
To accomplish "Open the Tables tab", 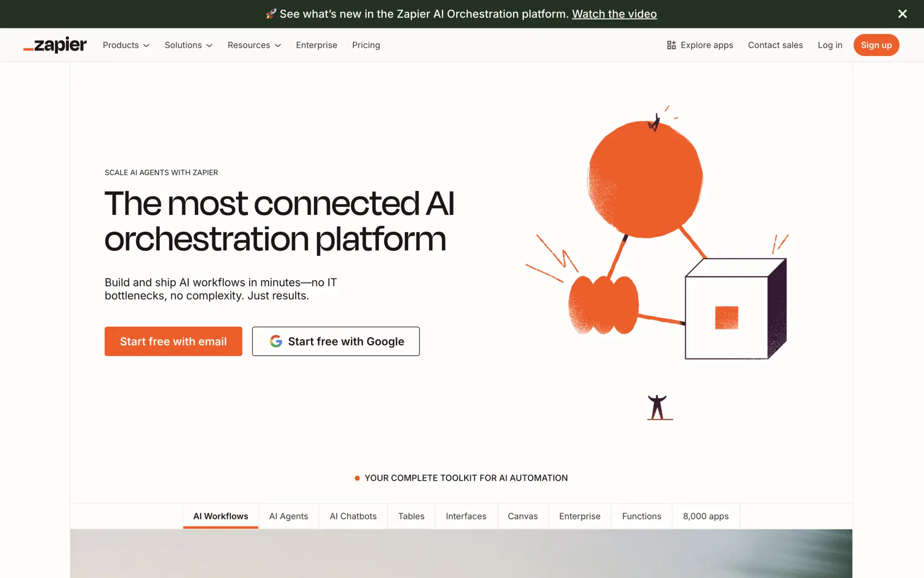I will tap(411, 516).
